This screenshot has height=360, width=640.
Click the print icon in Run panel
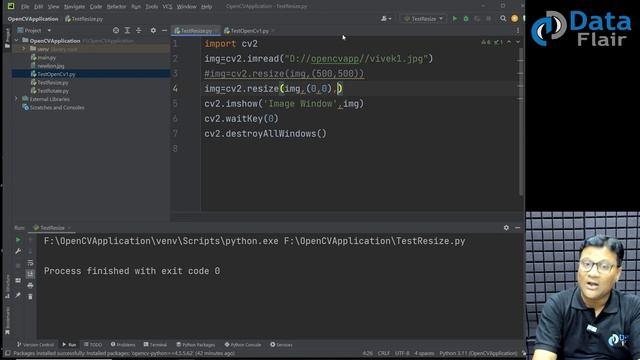point(30,285)
